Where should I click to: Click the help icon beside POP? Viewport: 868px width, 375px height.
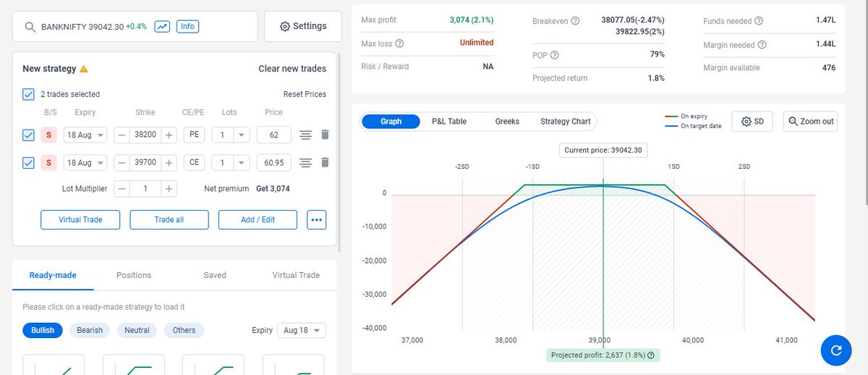click(x=555, y=55)
